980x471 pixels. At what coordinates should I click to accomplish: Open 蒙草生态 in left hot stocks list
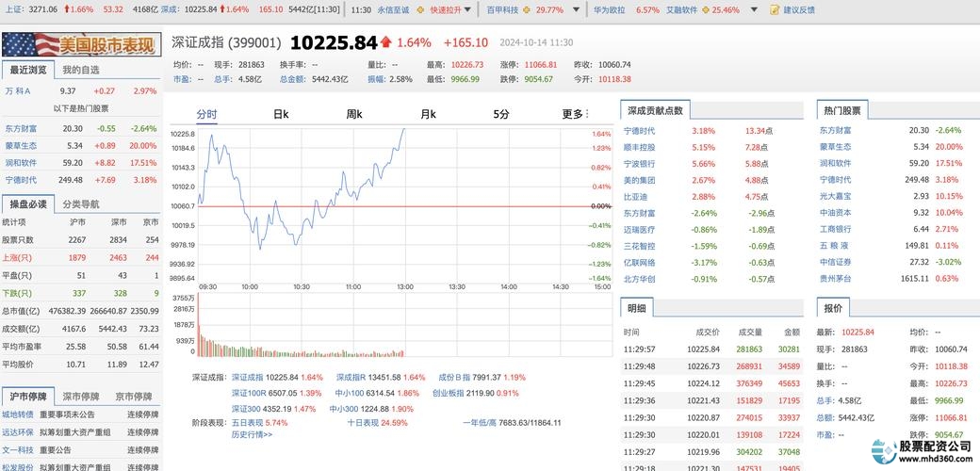pos(21,146)
